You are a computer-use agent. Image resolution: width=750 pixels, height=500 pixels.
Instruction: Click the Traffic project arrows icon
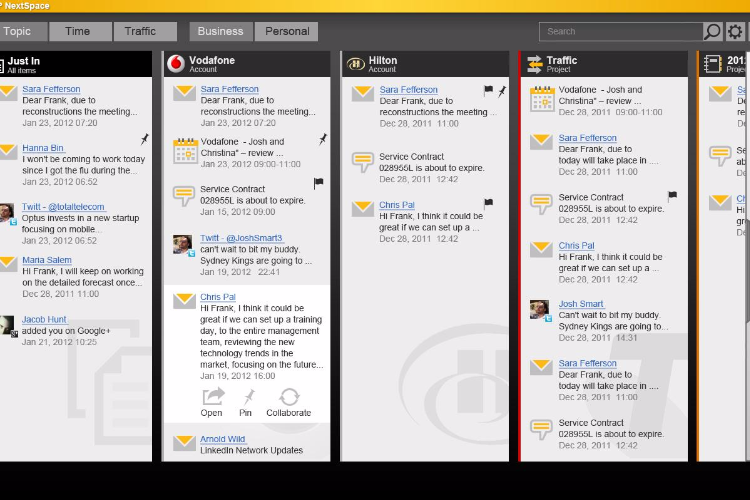[534, 64]
